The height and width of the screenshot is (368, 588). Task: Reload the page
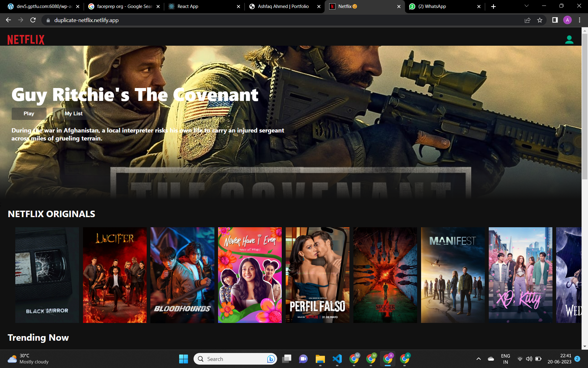[33, 20]
